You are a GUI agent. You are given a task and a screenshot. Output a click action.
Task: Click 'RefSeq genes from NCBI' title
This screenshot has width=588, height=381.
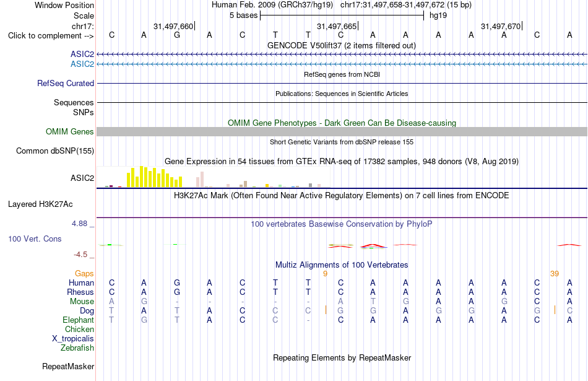[x=342, y=74]
